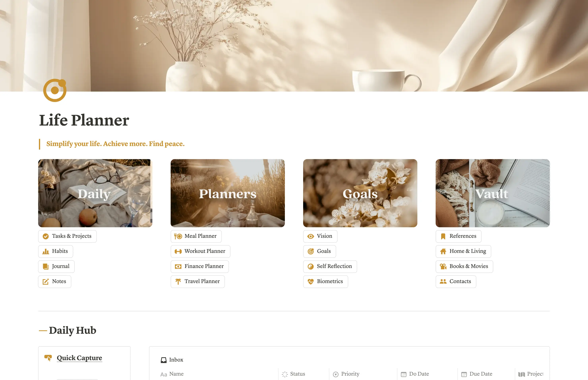Click the Vision icon
588x380 pixels.
(x=311, y=236)
